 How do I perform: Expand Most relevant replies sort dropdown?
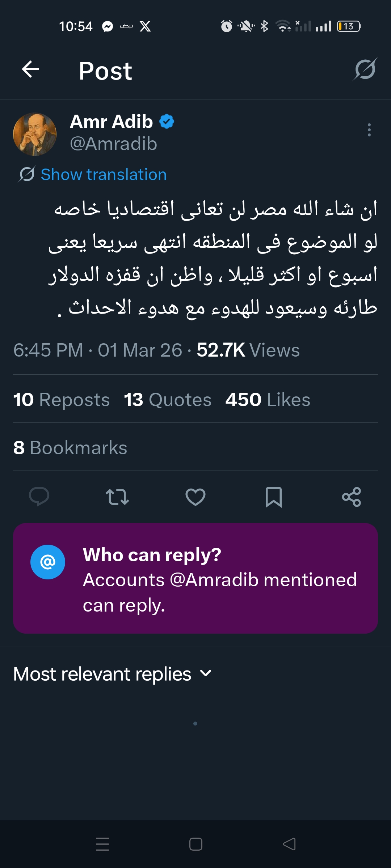112,674
